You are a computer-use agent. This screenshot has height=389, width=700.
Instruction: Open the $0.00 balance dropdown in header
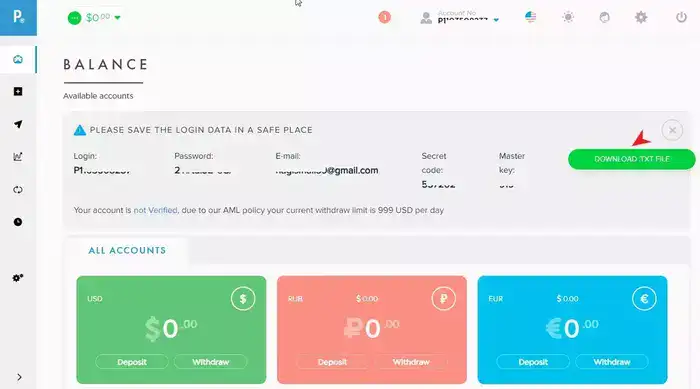click(x=103, y=17)
